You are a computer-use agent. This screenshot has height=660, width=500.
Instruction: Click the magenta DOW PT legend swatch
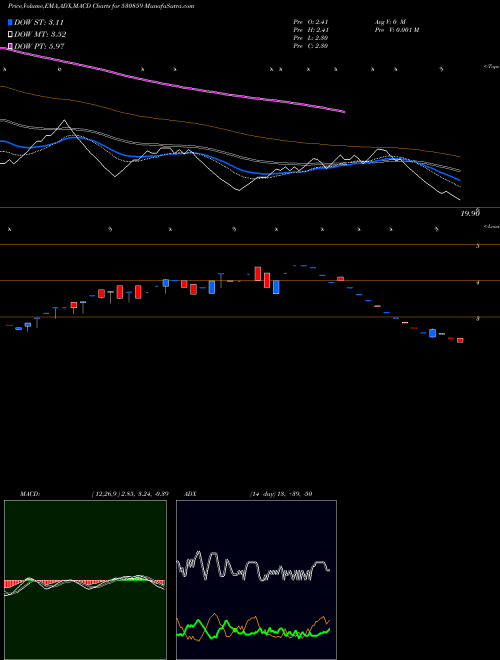point(10,46)
